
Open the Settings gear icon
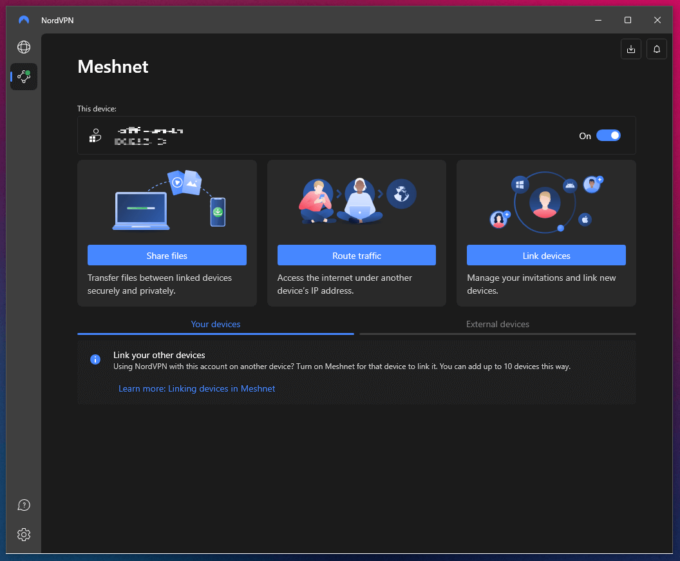click(x=24, y=535)
